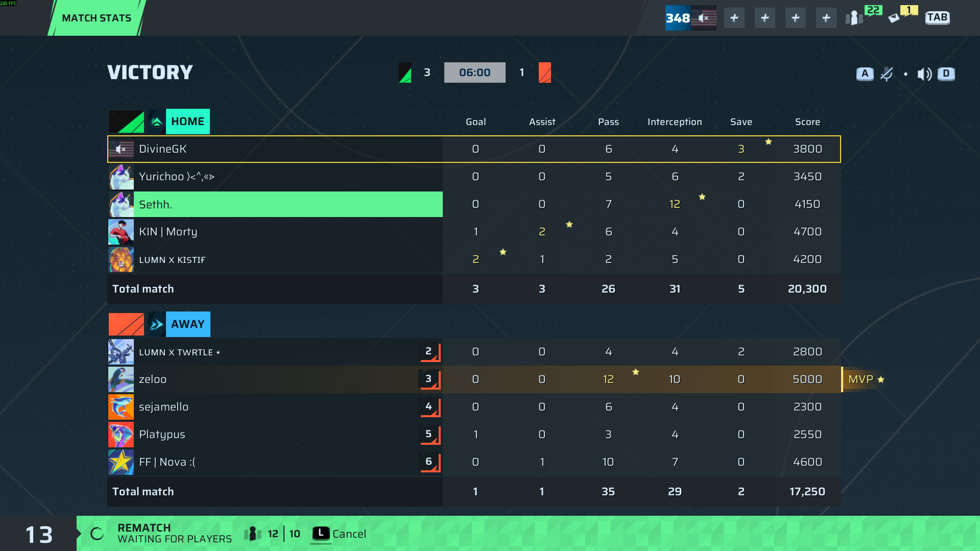
Task: Click the D key audio prompt
Action: coord(946,74)
